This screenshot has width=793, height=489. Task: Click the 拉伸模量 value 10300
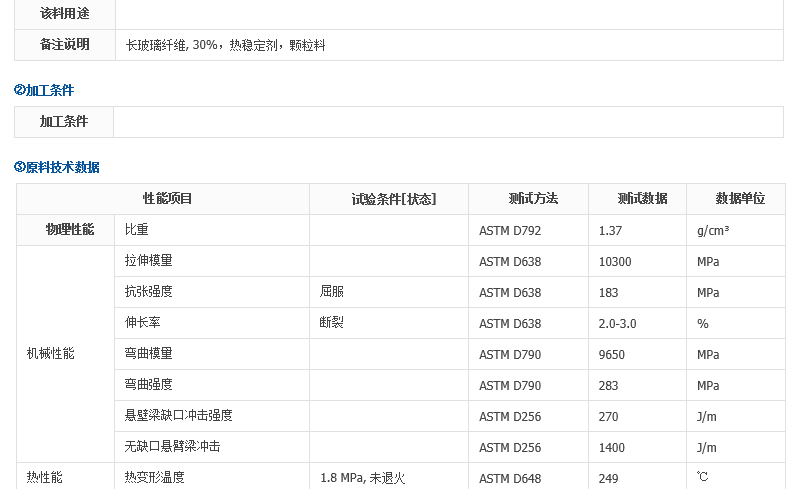(x=615, y=261)
